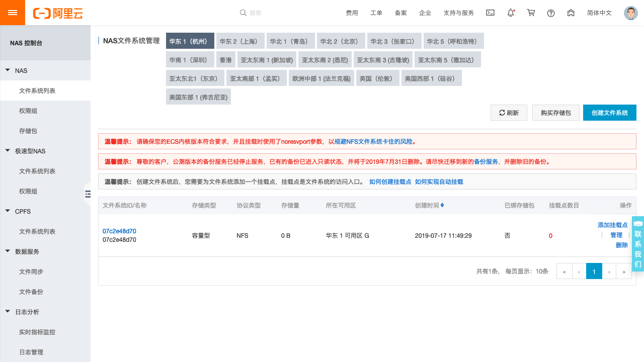The image size is (644, 362).
Task: Switch region to 香港
Action: [225, 59]
